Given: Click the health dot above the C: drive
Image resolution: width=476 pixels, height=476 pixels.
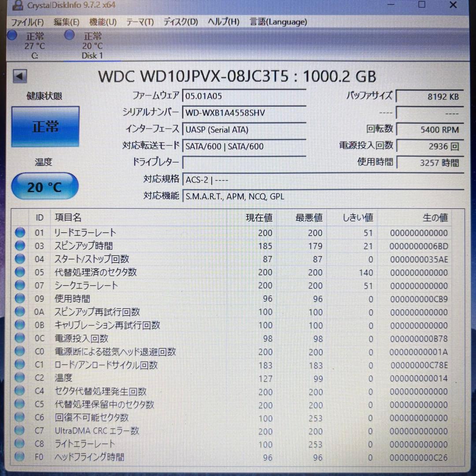Looking at the screenshot, I should point(12,35).
